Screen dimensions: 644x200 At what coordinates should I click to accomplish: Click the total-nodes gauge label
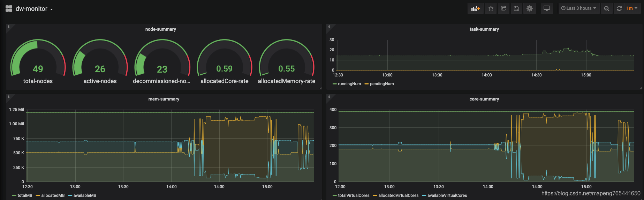pyautogui.click(x=38, y=81)
